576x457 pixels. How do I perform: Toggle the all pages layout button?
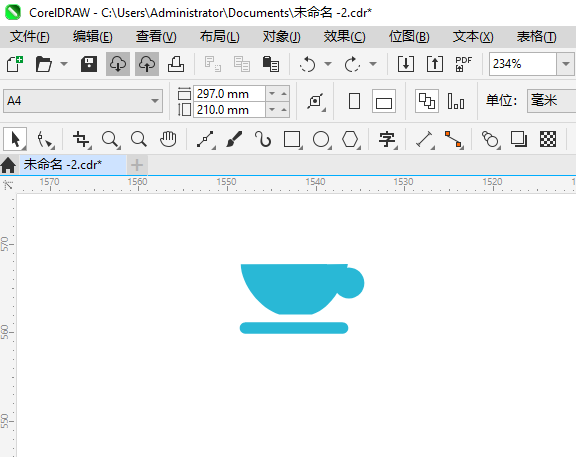coord(427,101)
